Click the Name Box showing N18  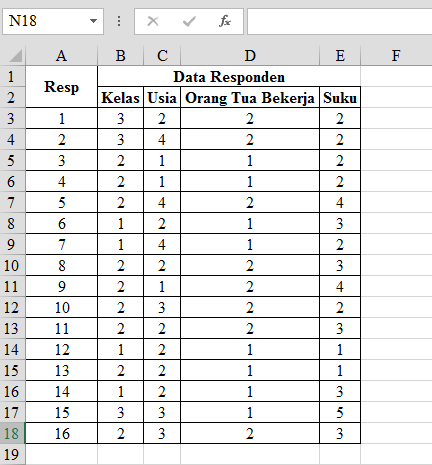tap(53, 21)
